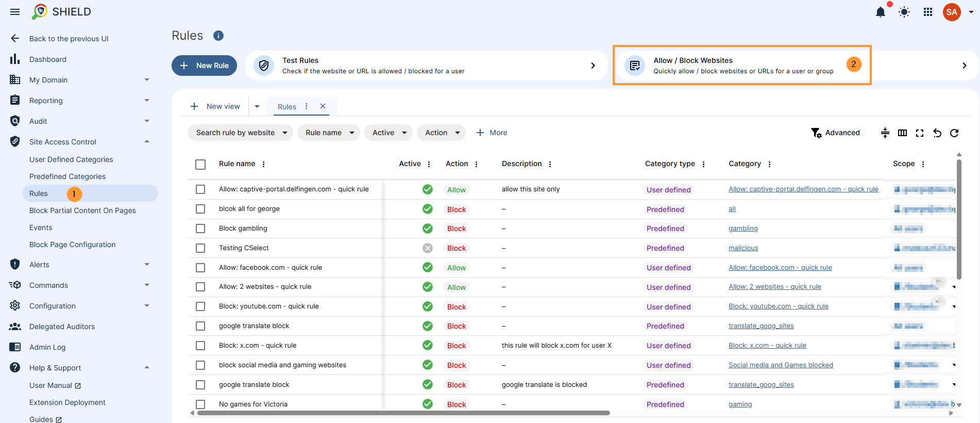This screenshot has height=423, width=980.
Task: Collapse Site Access Control section
Action: (147, 141)
